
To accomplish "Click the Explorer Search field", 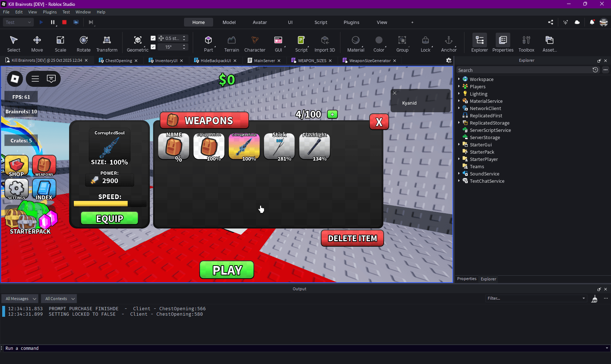I will [x=524, y=70].
